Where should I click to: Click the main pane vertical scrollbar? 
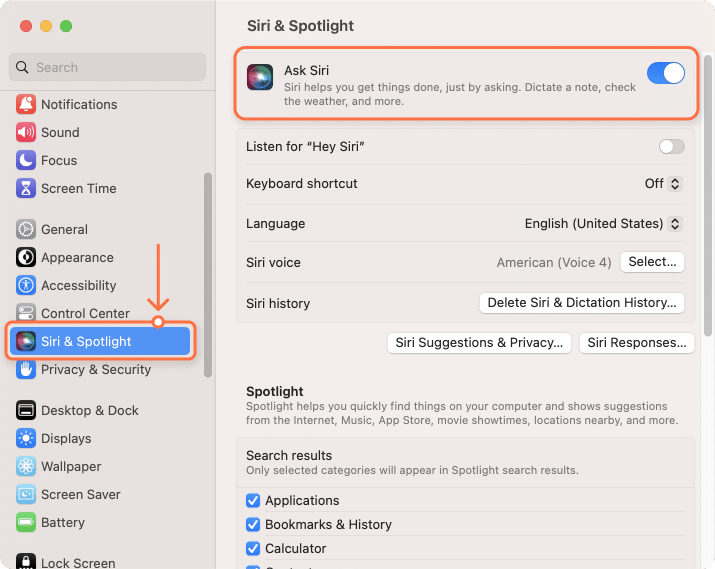pos(708,196)
